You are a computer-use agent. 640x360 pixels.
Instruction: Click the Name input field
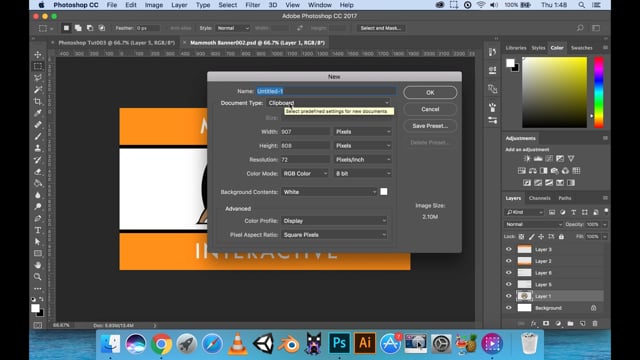point(326,91)
